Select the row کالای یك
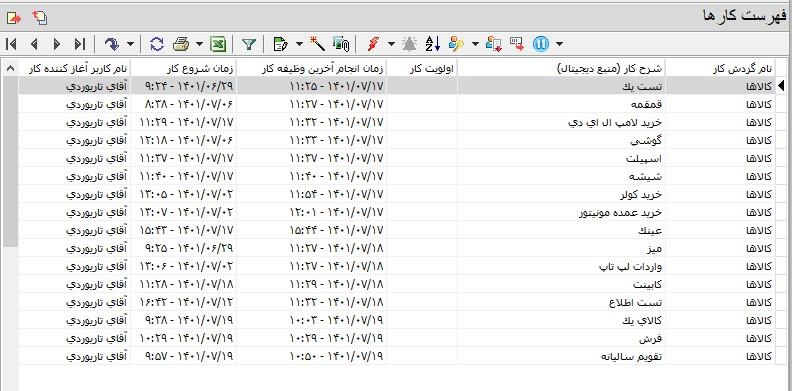This screenshot has width=792, height=391. click(397, 321)
